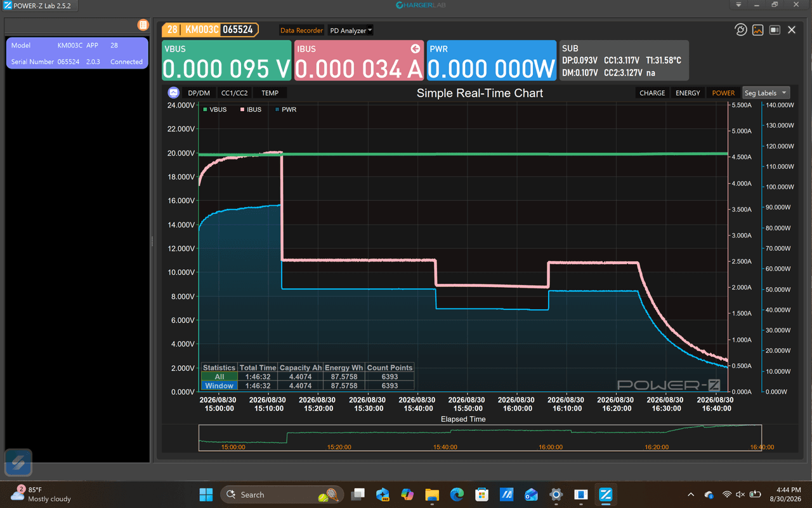The width and height of the screenshot is (812, 508).
Task: Click the volume speaker tray icon
Action: [x=741, y=495]
